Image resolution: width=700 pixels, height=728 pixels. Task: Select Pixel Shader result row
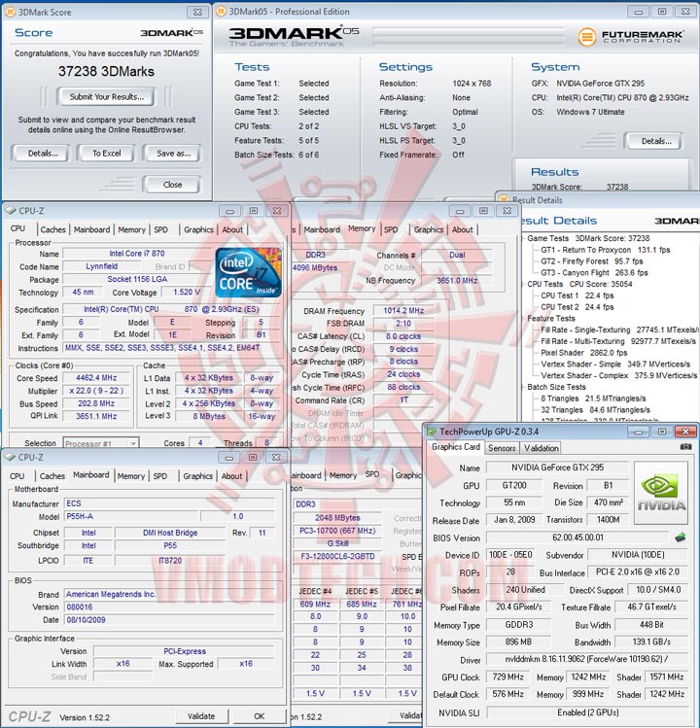pyautogui.click(x=583, y=353)
